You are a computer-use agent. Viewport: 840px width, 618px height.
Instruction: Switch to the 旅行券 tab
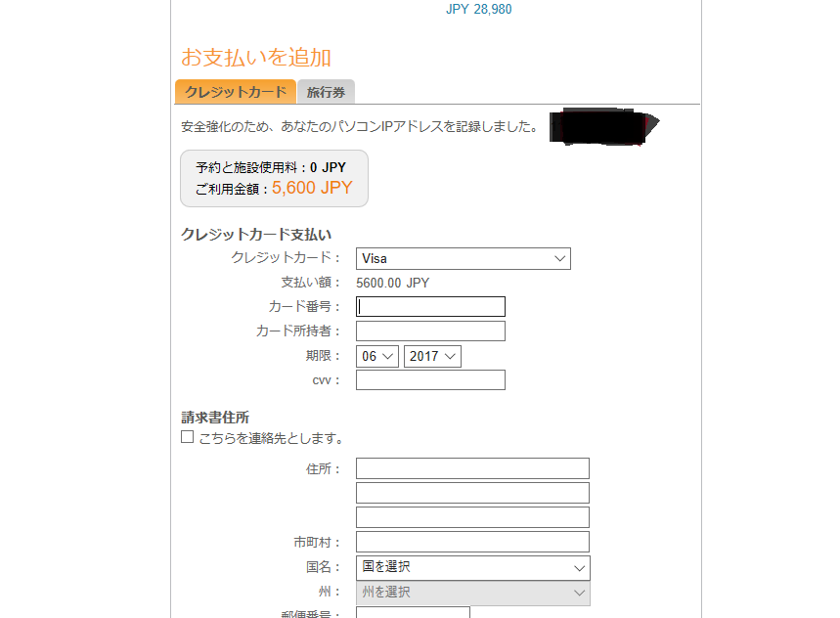(x=326, y=92)
